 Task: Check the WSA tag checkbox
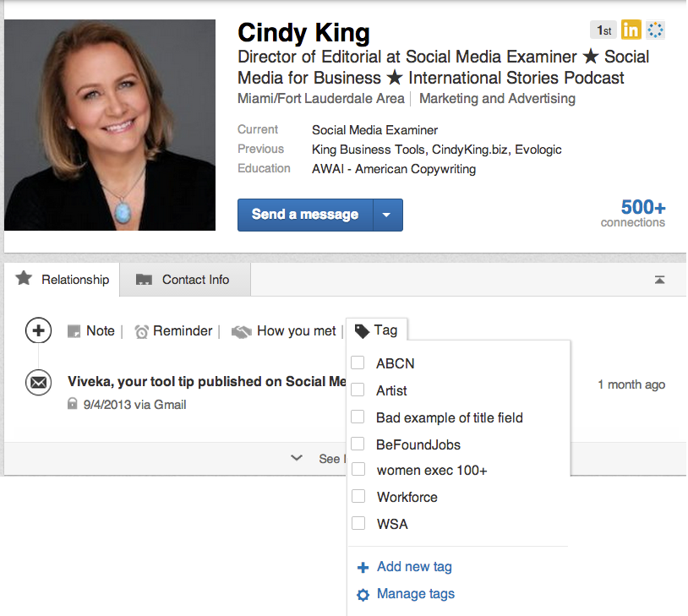pos(358,524)
